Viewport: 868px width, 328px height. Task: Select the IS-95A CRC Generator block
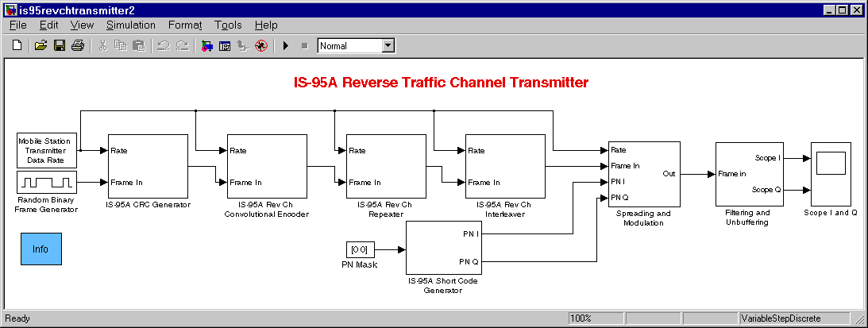149,166
